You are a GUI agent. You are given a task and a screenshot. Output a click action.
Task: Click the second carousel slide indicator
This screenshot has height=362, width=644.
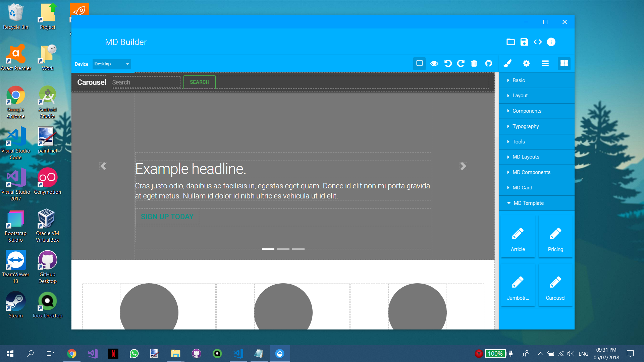283,249
